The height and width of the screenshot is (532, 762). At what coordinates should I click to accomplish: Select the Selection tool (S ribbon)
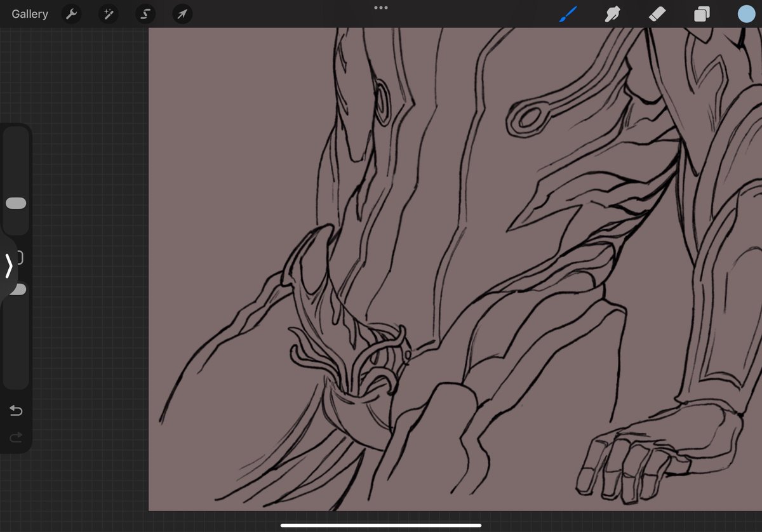pyautogui.click(x=145, y=14)
